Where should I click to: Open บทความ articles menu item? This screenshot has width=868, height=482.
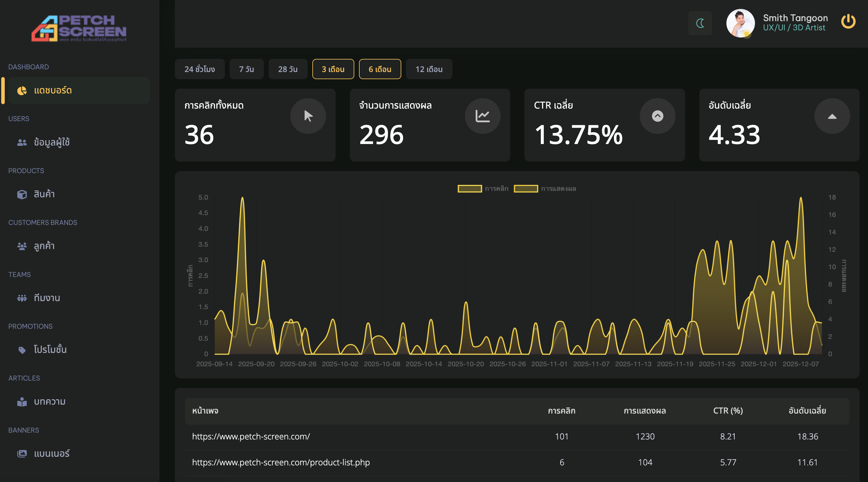click(50, 402)
